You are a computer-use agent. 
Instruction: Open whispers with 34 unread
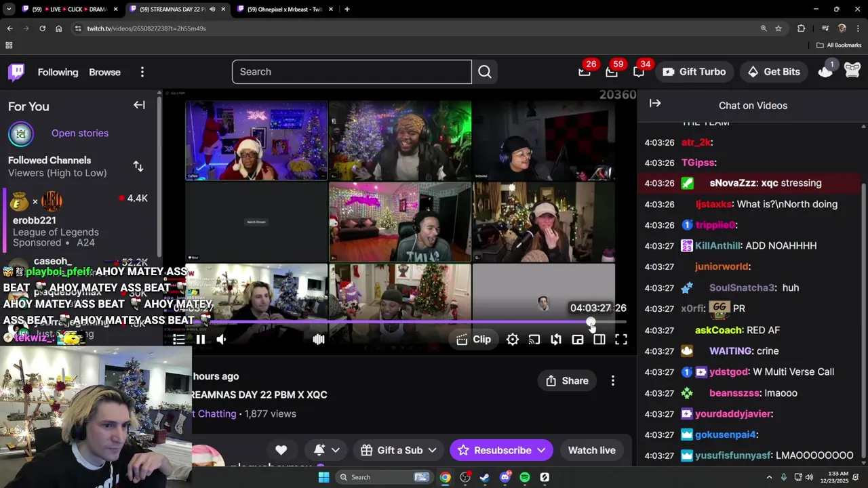(639, 72)
